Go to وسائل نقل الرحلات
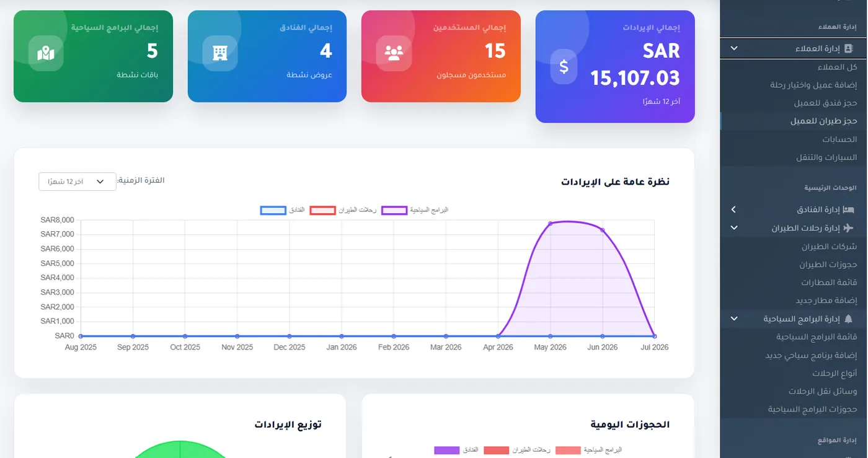Viewport: 868px width, 458px height. [x=823, y=392]
